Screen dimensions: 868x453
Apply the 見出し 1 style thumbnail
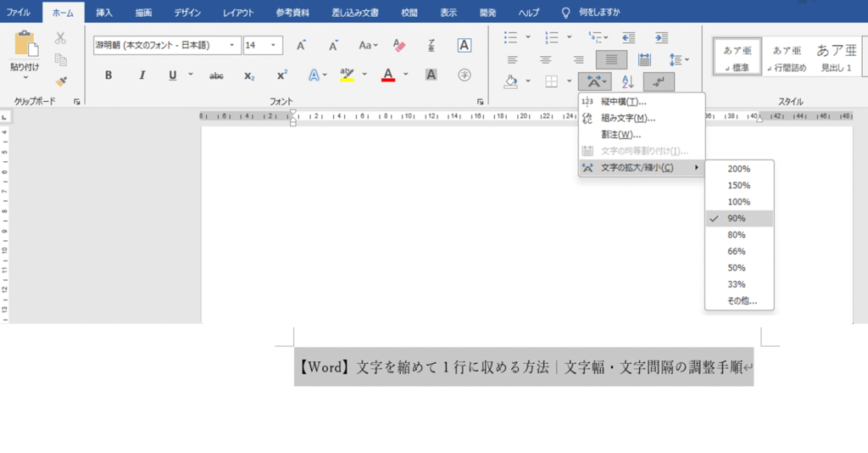tap(836, 57)
